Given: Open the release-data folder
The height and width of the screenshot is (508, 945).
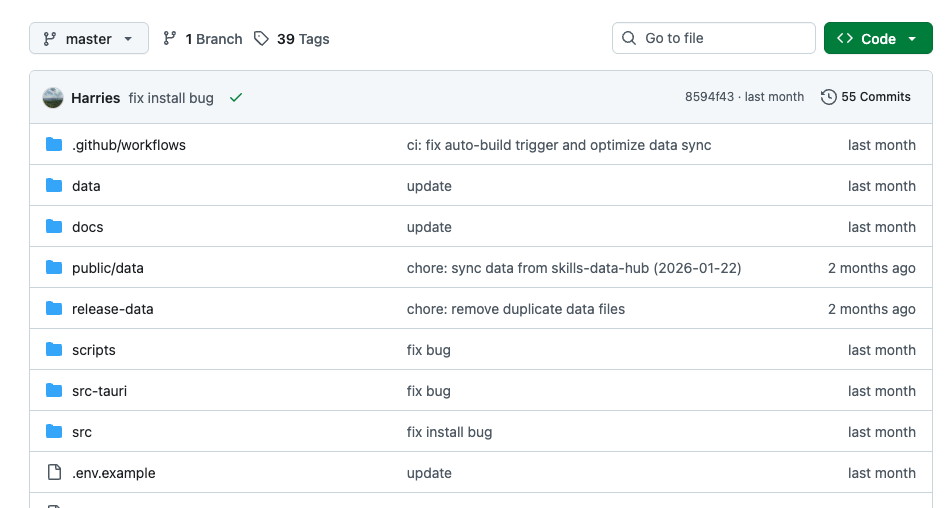Looking at the screenshot, I should (x=113, y=309).
